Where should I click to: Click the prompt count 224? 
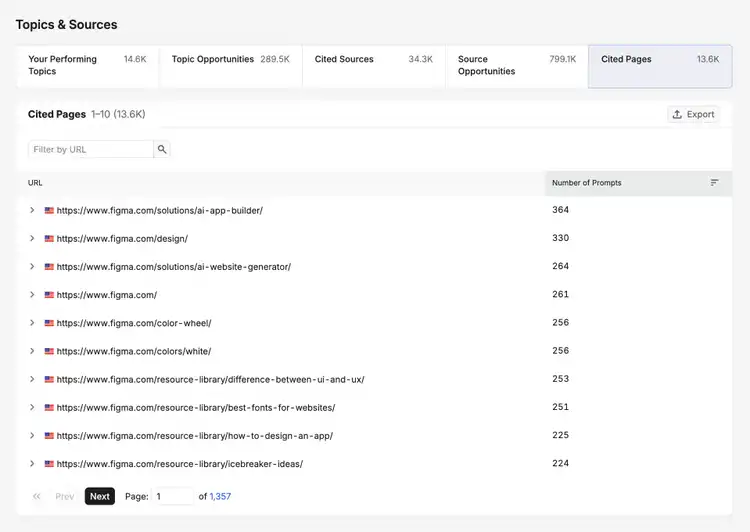561,463
